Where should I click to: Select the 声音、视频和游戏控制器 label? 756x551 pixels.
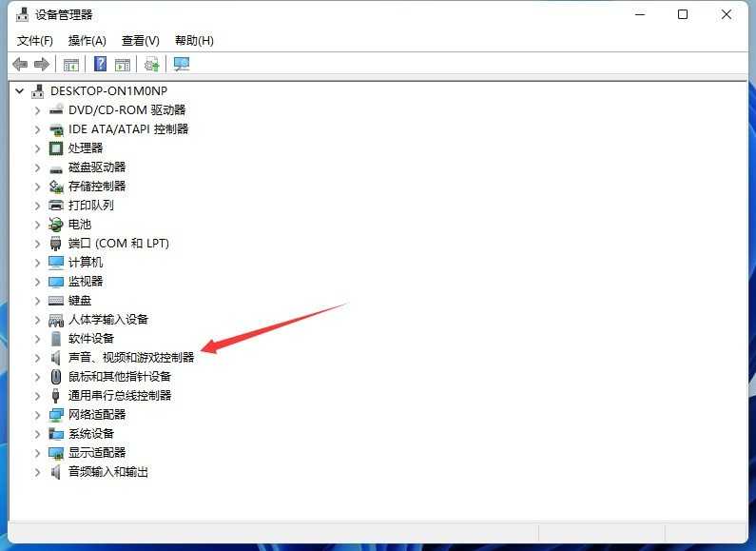131,358
